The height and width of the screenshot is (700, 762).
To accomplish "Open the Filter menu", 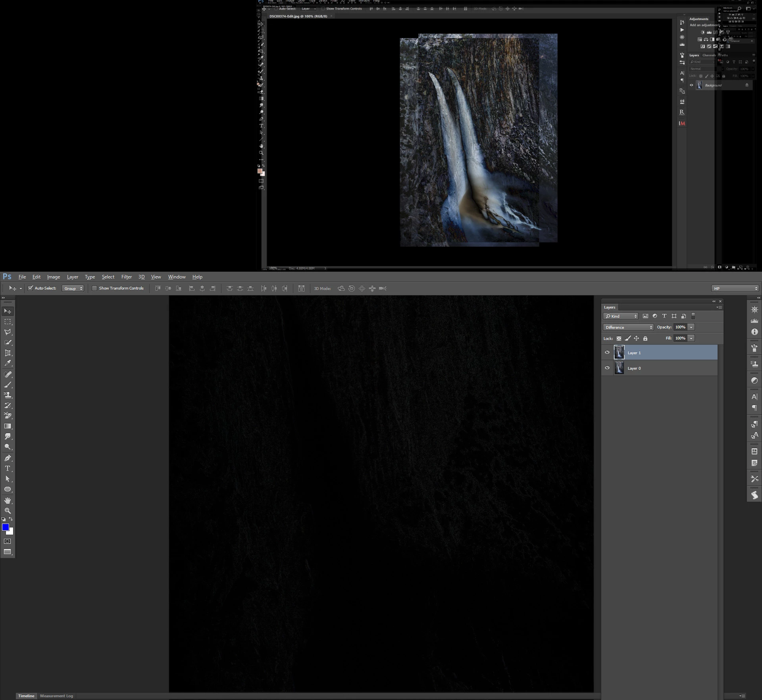I will (x=126, y=277).
